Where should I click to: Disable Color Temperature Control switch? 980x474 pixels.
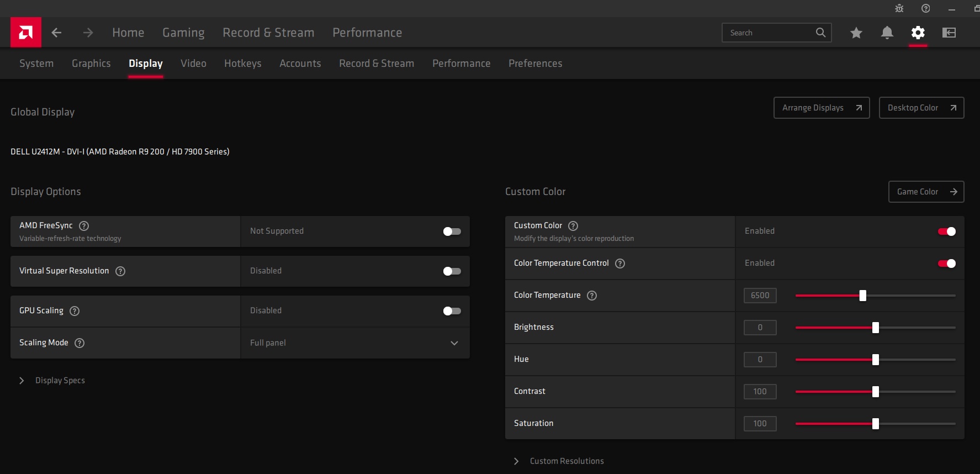click(947, 264)
